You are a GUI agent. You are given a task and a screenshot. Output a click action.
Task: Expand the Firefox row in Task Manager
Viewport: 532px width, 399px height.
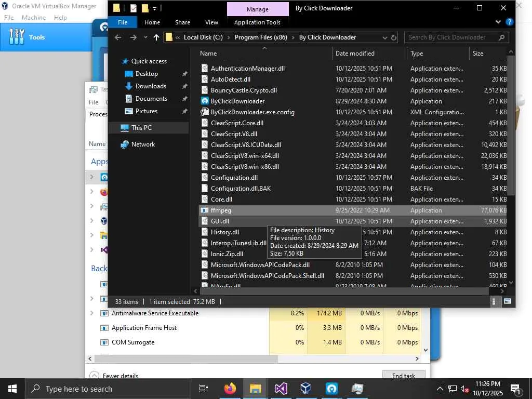tap(91, 191)
